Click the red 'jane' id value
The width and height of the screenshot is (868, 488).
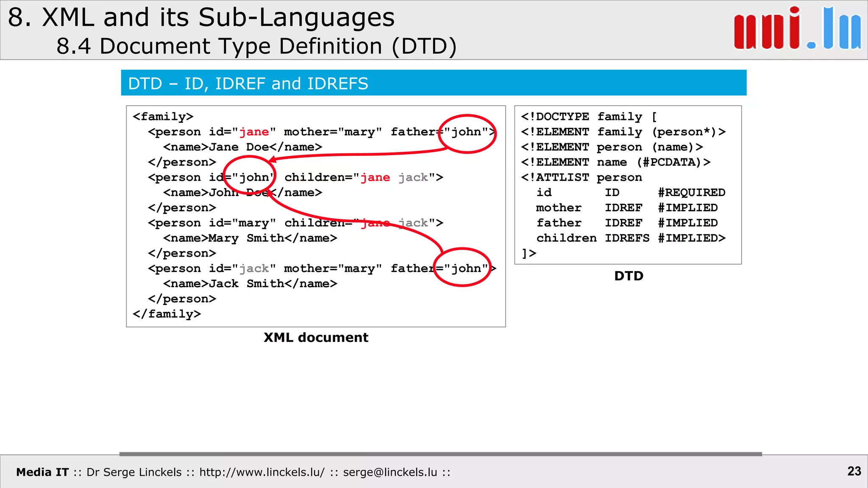pos(254,132)
